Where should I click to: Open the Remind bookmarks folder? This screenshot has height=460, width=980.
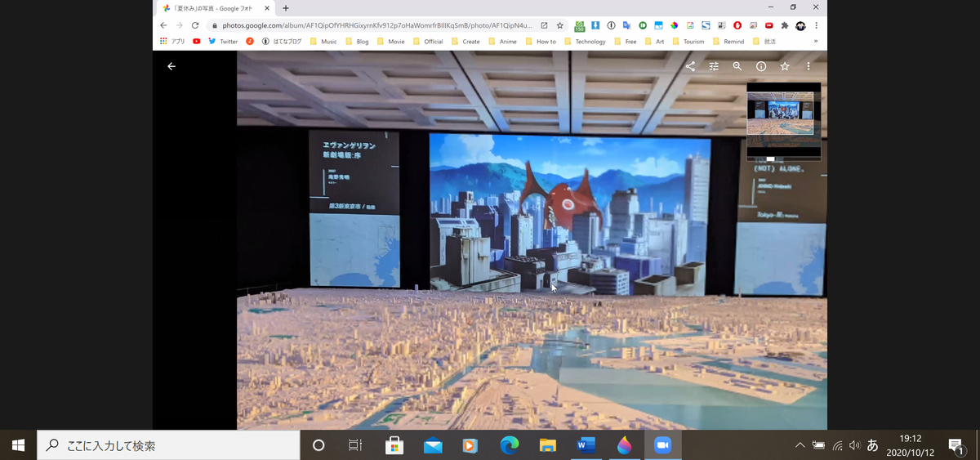click(x=728, y=41)
